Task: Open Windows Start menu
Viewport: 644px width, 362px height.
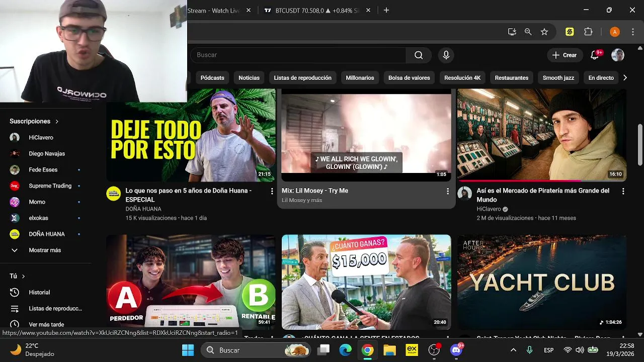Action: pos(188,350)
